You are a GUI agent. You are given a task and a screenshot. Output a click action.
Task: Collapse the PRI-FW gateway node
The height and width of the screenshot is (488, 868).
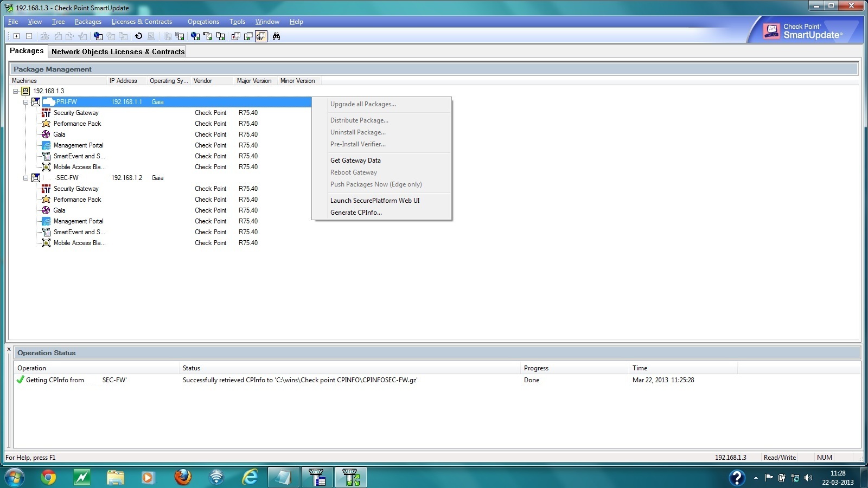pyautogui.click(x=25, y=102)
